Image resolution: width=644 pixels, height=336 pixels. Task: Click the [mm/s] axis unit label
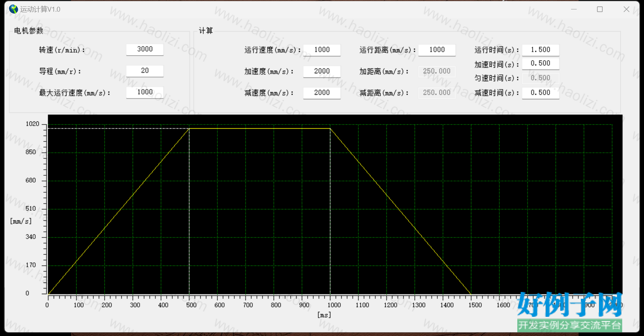coord(21,221)
